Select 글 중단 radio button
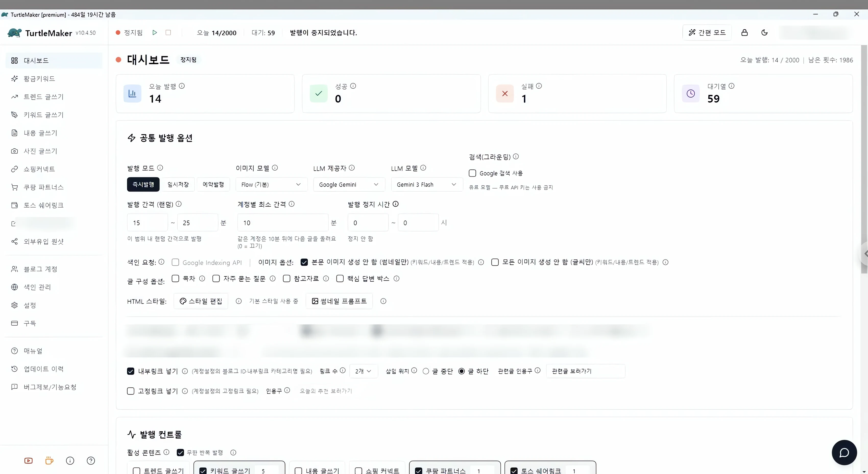This screenshot has height=474, width=868. coord(426,371)
